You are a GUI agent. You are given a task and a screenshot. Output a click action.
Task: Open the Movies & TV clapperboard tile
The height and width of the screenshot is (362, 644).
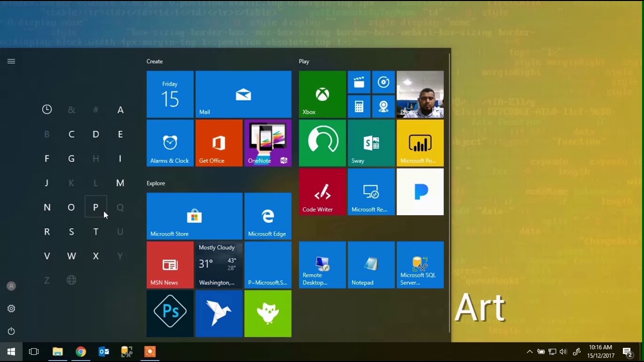[359, 82]
